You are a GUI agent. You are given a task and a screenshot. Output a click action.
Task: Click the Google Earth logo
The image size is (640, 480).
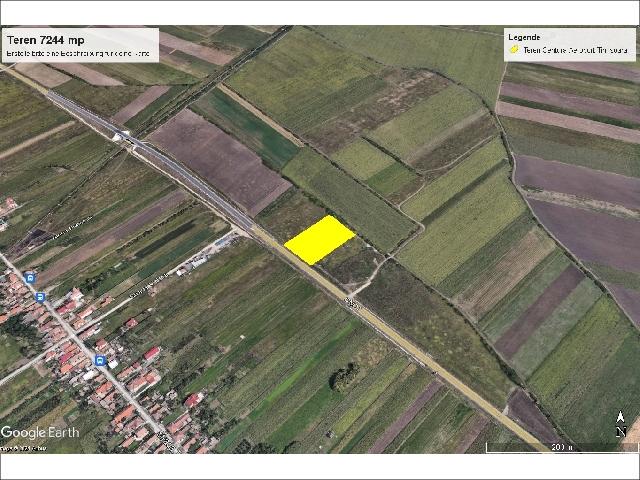[41, 433]
